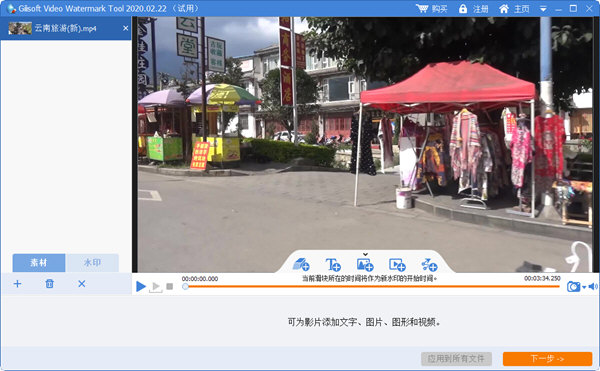The image size is (600, 371).
Task: Play the video preview
Action: (141, 286)
